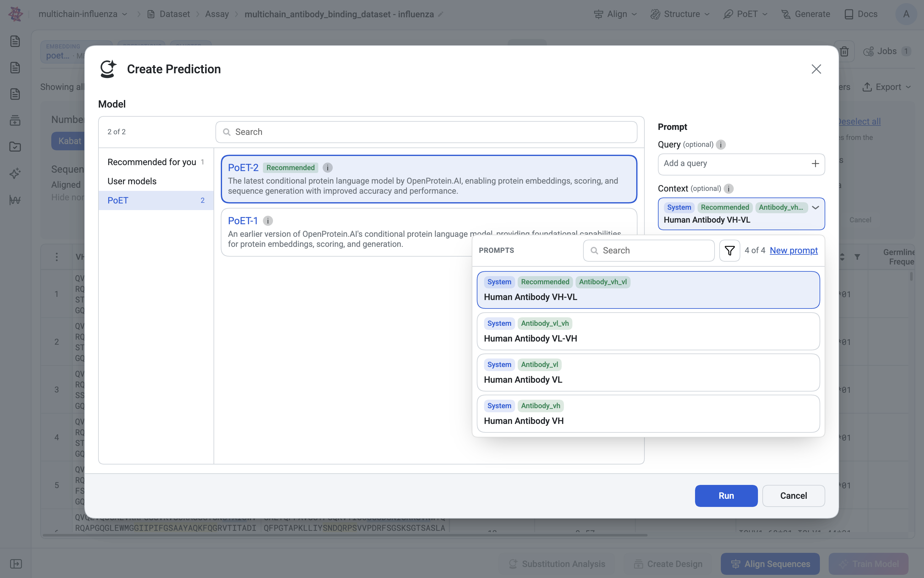Click the info icon beside Query label
This screenshot has width=924, height=578.
pyautogui.click(x=721, y=145)
